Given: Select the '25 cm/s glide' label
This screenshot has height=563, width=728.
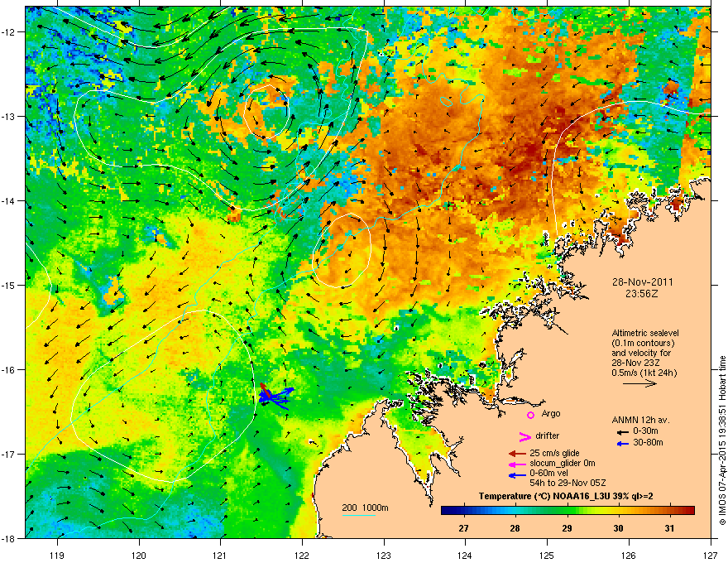Looking at the screenshot, I should tap(554, 453).
